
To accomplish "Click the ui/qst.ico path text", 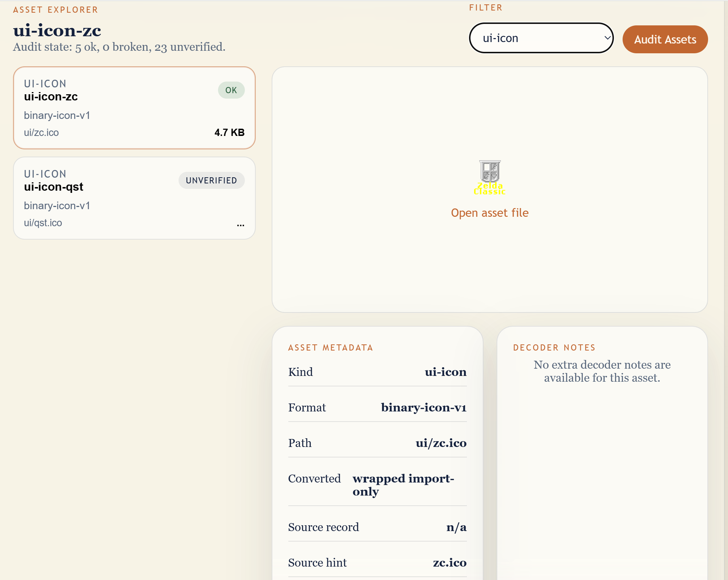I will point(43,223).
